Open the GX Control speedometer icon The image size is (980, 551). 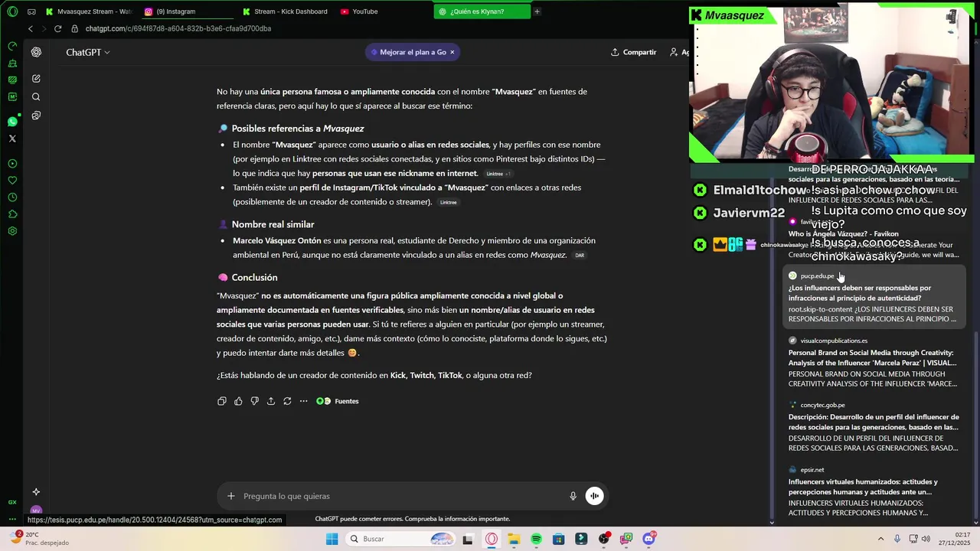click(x=12, y=46)
